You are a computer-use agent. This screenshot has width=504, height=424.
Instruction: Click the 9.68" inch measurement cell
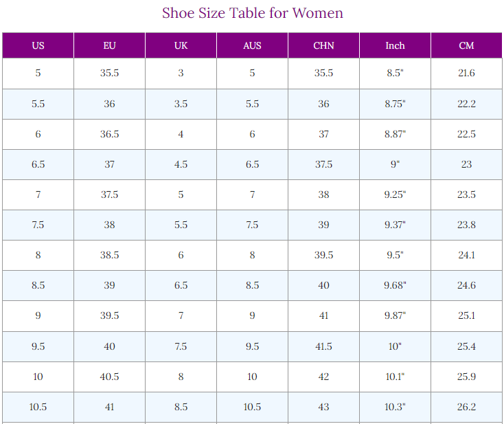[x=395, y=285]
